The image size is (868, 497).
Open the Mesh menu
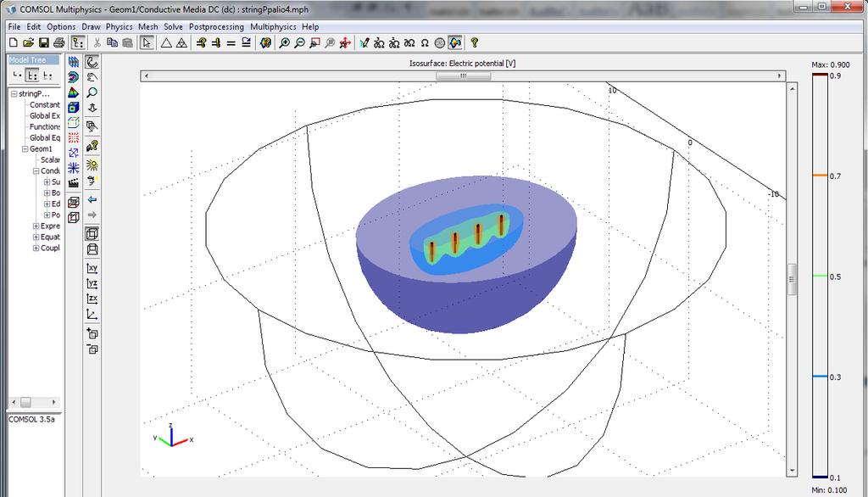click(147, 26)
